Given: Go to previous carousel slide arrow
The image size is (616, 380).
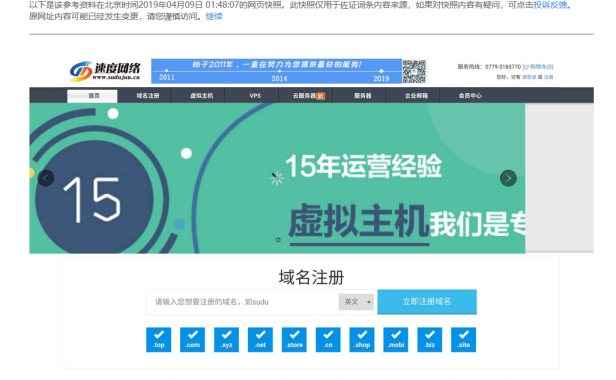Looking at the screenshot, I should click(46, 178).
